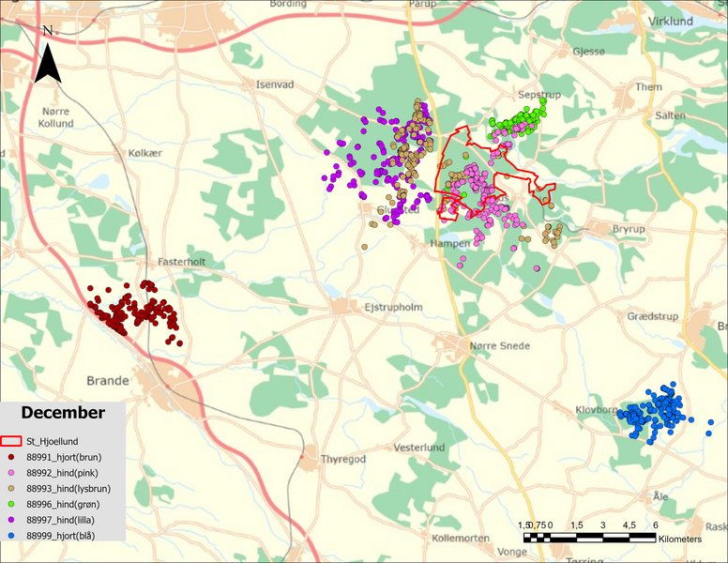
Task: Select the Bryrup place label
Action: point(629,228)
